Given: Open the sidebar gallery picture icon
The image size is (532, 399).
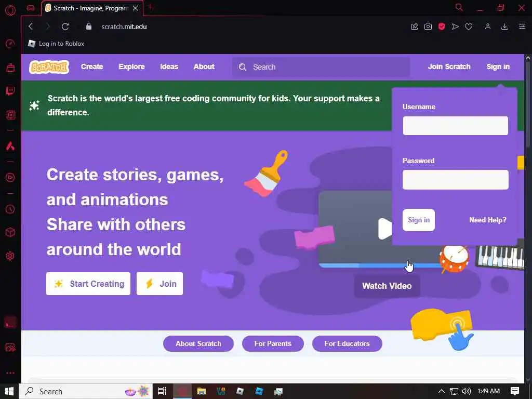Looking at the screenshot, I should (10, 347).
